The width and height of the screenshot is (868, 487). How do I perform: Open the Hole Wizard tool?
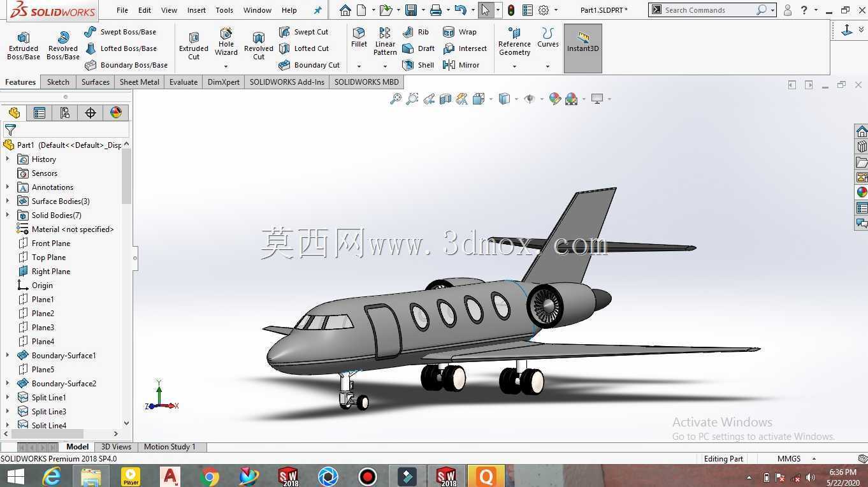point(226,42)
